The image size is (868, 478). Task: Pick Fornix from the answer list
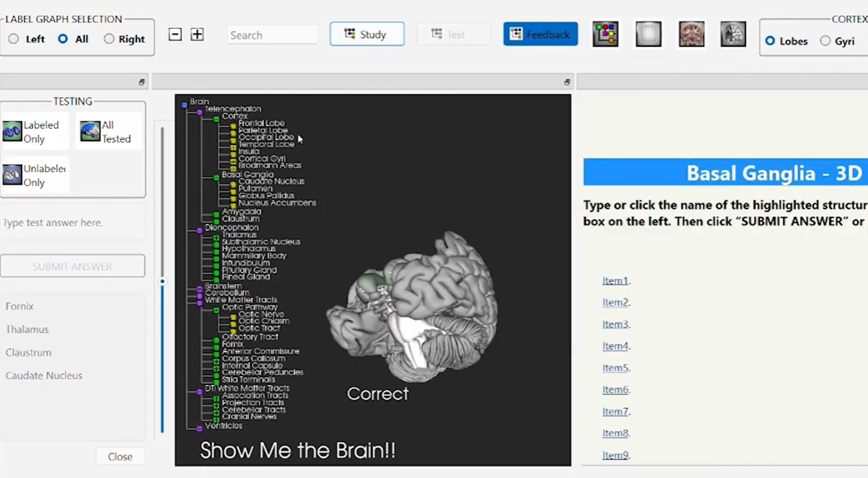pos(19,306)
